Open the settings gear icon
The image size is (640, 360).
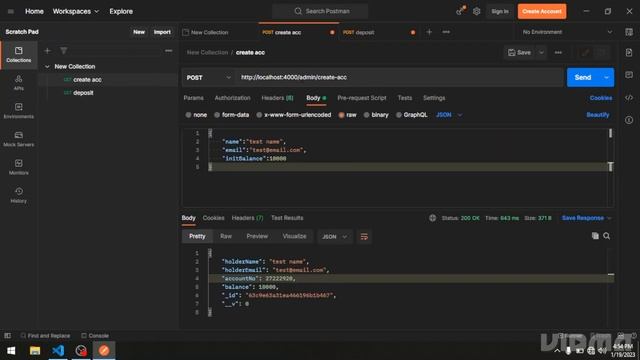tap(476, 11)
